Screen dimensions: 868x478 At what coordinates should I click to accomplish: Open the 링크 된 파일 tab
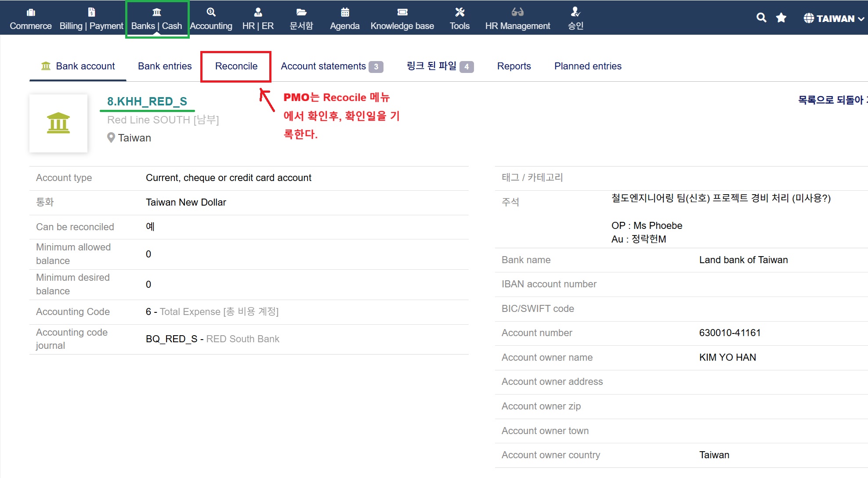coord(432,66)
